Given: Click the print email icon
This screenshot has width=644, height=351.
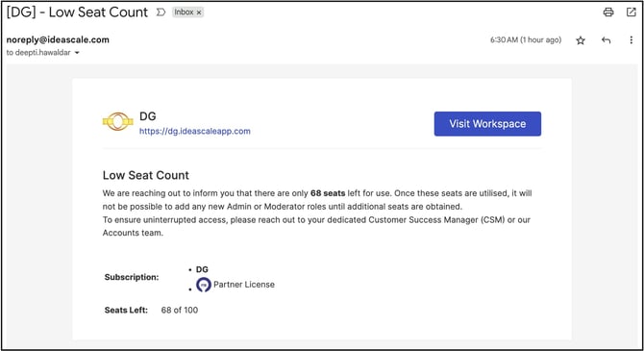Looking at the screenshot, I should click(608, 13).
